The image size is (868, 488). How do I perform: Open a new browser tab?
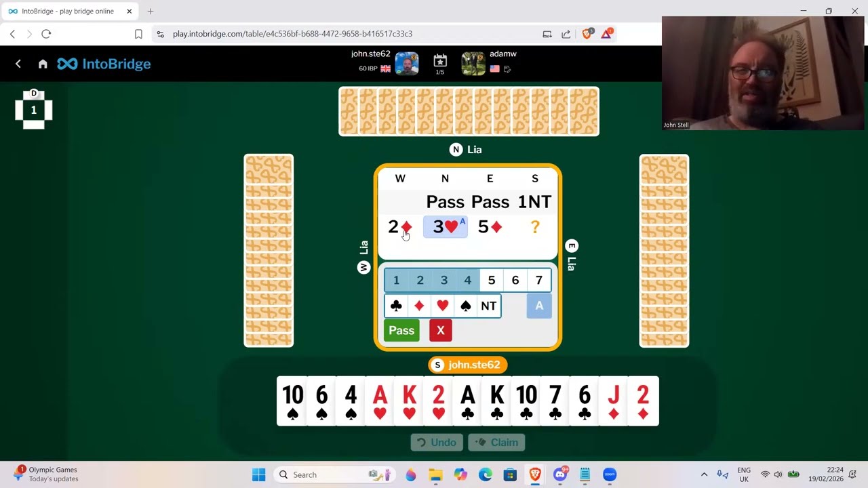click(x=151, y=11)
